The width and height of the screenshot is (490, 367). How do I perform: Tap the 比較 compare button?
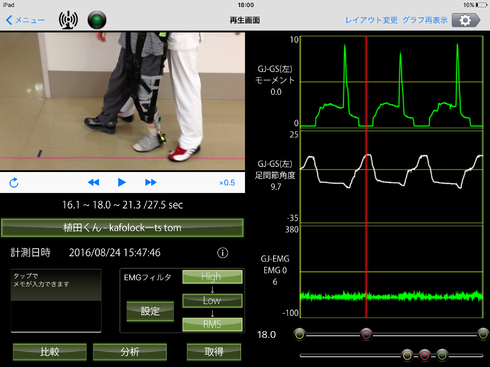pos(50,352)
